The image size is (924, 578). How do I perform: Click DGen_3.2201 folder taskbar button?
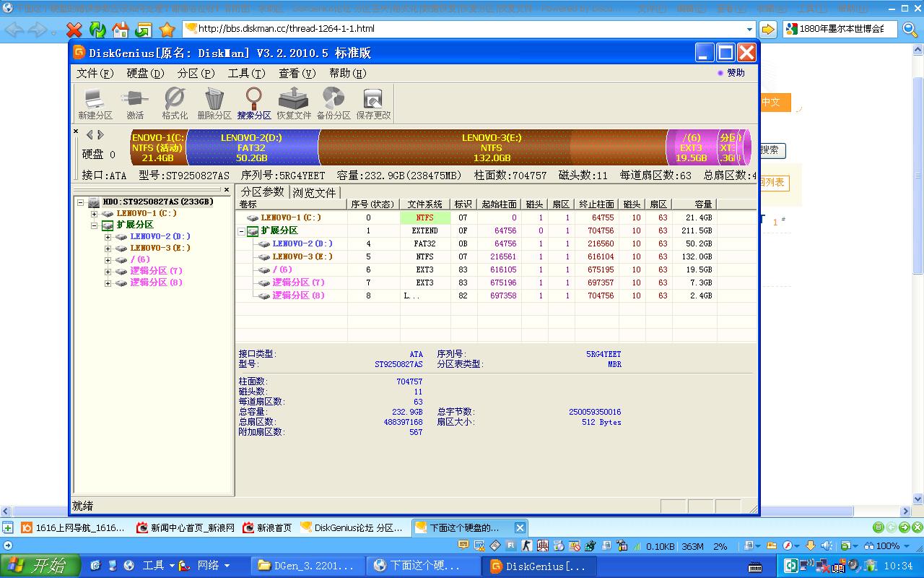[307, 566]
